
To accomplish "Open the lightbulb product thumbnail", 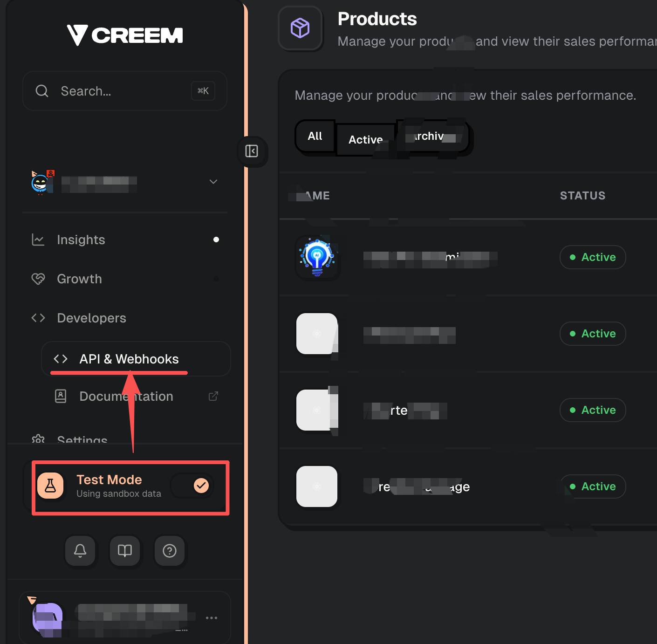I will [318, 257].
